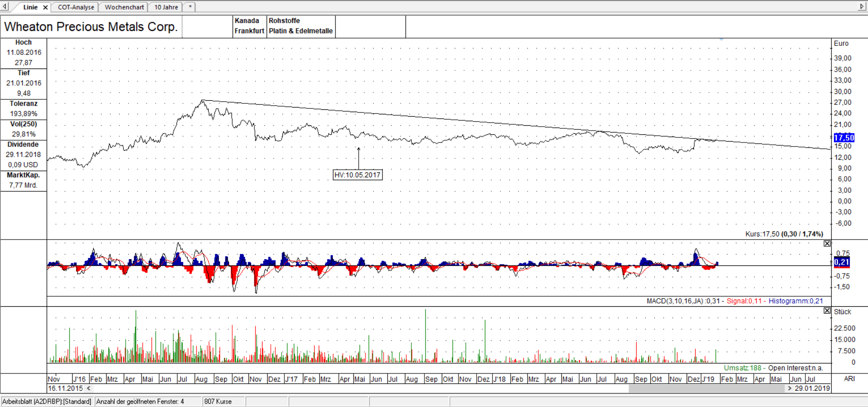Click the right arrow beside 29.01.2019
This screenshot has height=407, width=868.
(790, 388)
